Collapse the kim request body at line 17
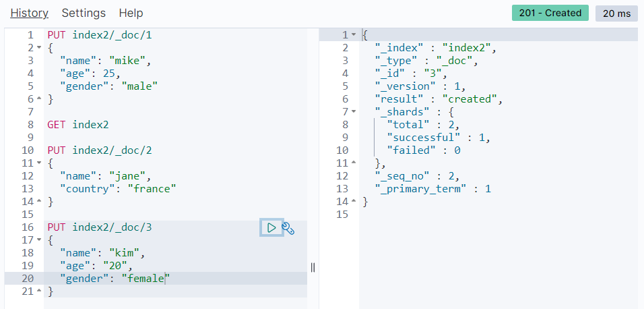 [x=40, y=240]
